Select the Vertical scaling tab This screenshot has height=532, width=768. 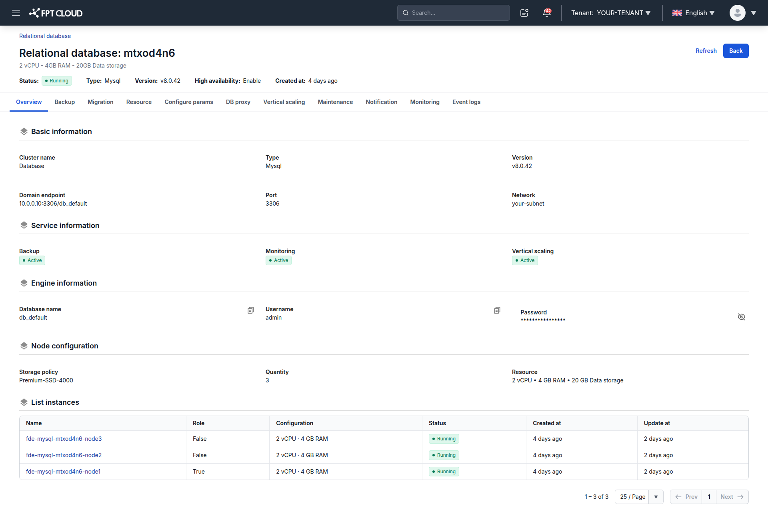pyautogui.click(x=284, y=102)
